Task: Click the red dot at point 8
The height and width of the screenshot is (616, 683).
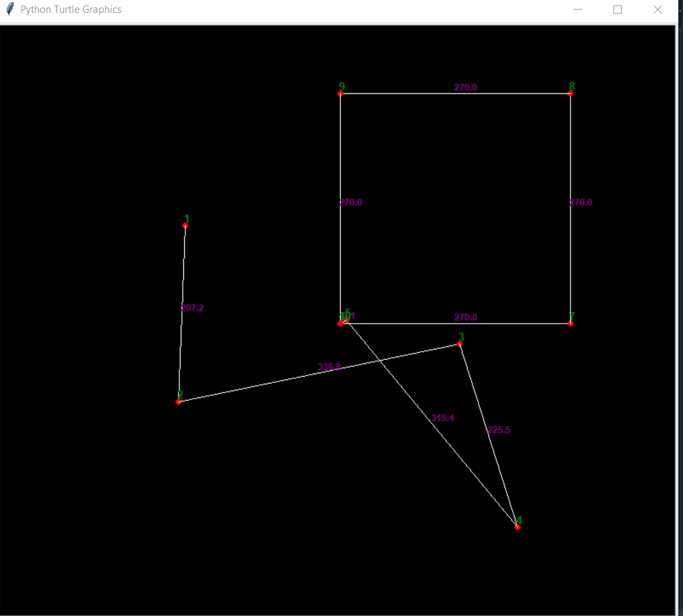Action: click(571, 93)
